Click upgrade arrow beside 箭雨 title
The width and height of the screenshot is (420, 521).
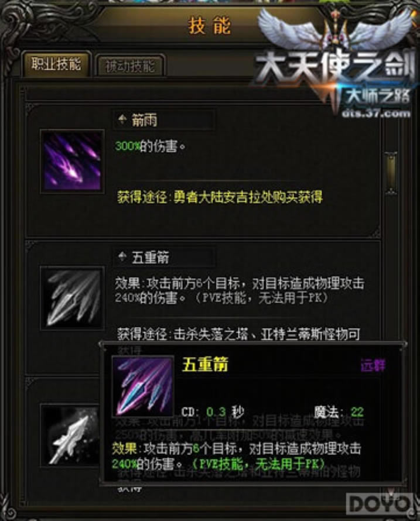(122, 119)
